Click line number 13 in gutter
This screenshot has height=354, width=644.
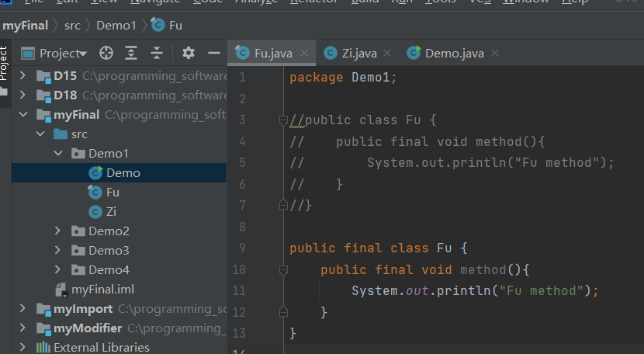coord(239,332)
